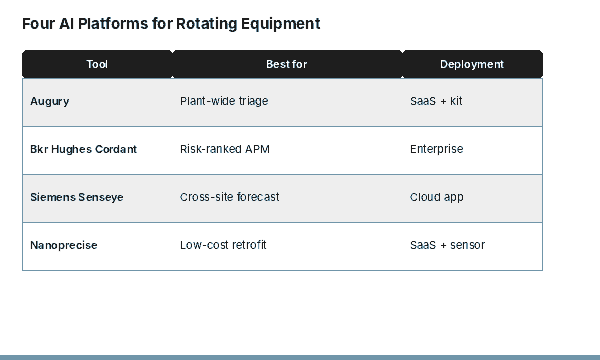The height and width of the screenshot is (360, 600).
Task: Click the 'Augury' cell
Action: [98, 102]
